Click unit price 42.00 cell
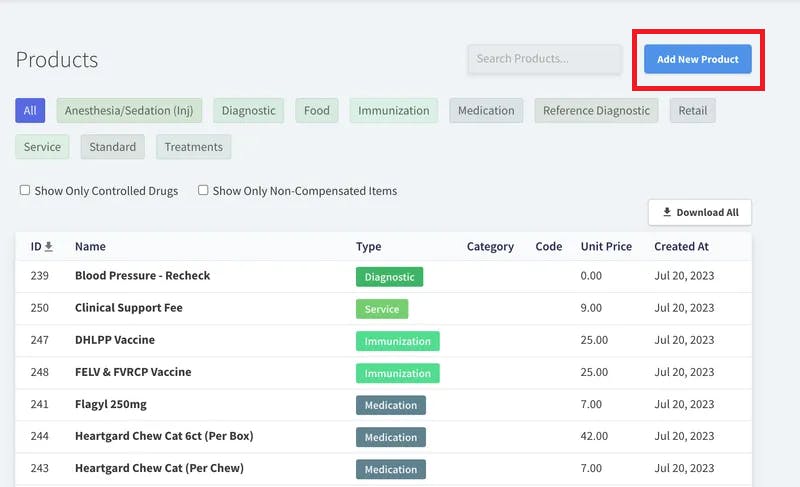 (x=594, y=437)
